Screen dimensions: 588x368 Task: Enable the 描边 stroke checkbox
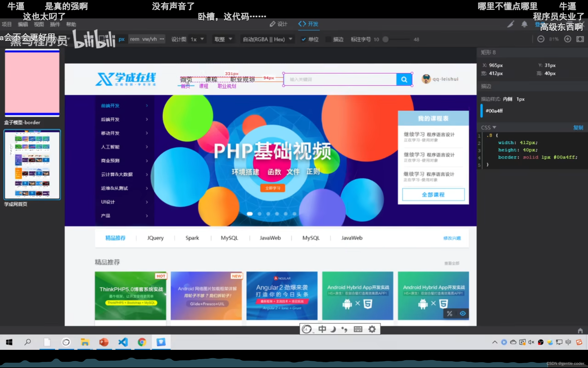(x=328, y=39)
